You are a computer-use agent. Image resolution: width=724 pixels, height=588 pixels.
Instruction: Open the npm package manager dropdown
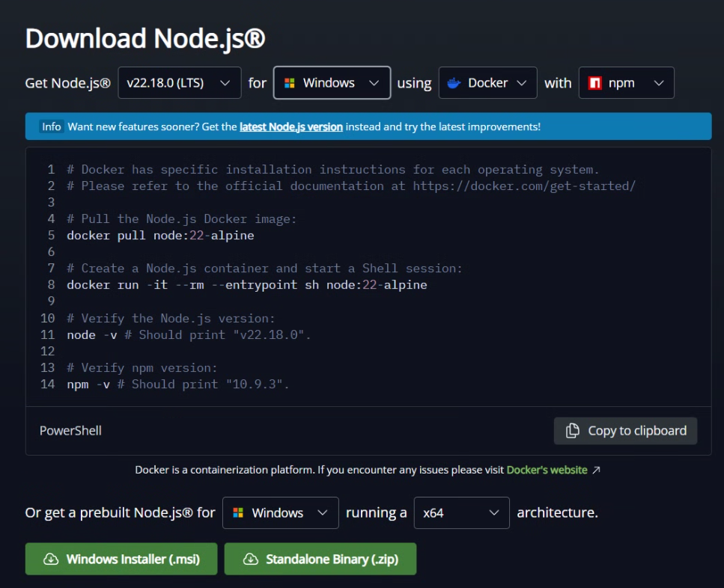pyautogui.click(x=626, y=83)
